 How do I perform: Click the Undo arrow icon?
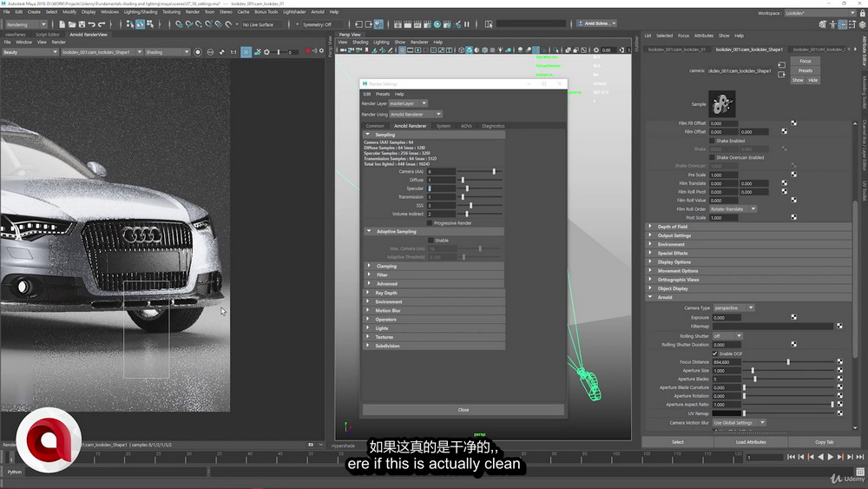(92, 24)
